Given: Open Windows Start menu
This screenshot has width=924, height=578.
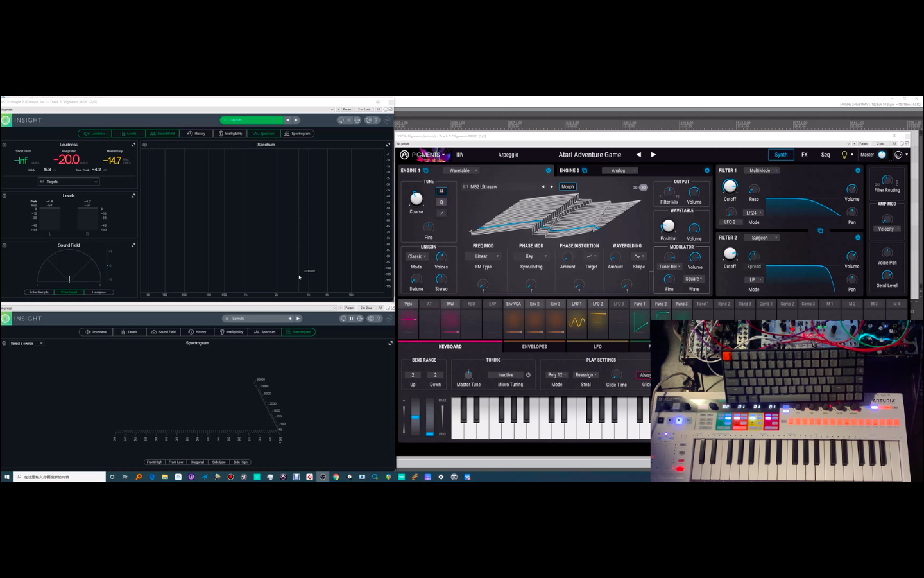Looking at the screenshot, I should pyautogui.click(x=7, y=477).
